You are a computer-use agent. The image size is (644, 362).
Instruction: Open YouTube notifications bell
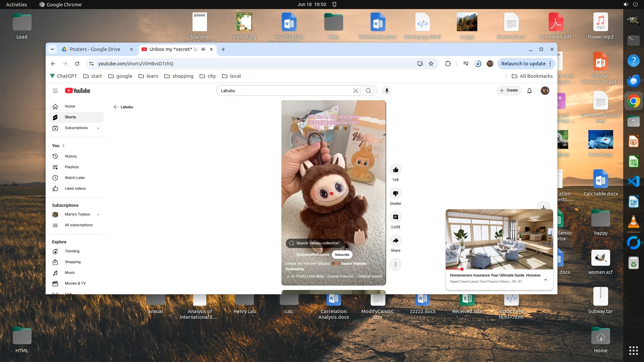529,90
